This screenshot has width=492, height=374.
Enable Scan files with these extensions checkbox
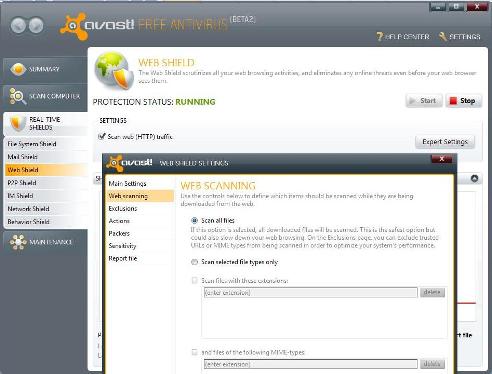click(194, 280)
